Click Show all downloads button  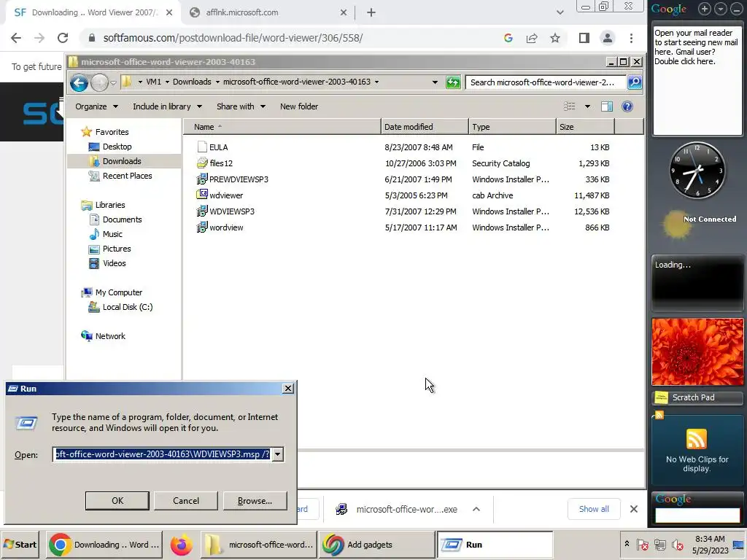tap(594, 509)
